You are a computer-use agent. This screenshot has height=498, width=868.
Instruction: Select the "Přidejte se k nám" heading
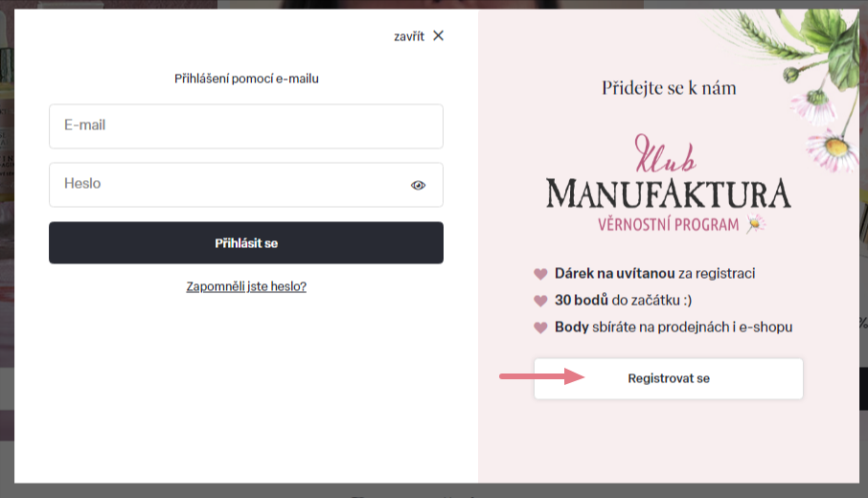pos(669,88)
